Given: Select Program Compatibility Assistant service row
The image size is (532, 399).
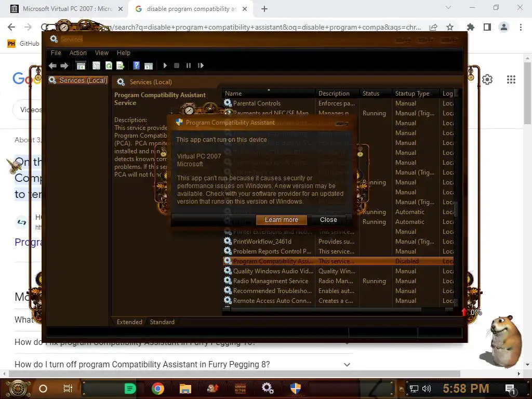Looking at the screenshot, I should pos(338,261).
